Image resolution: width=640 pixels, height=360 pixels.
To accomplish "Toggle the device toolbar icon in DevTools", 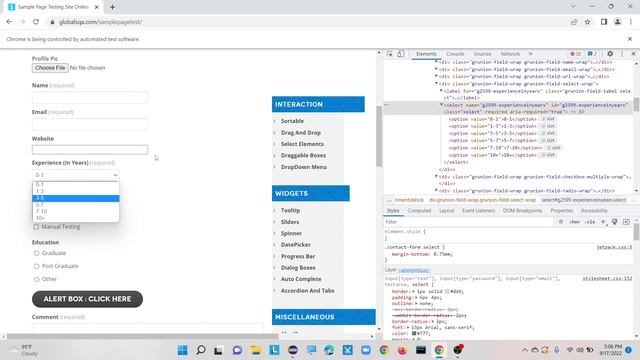I will pyautogui.click(x=401, y=54).
